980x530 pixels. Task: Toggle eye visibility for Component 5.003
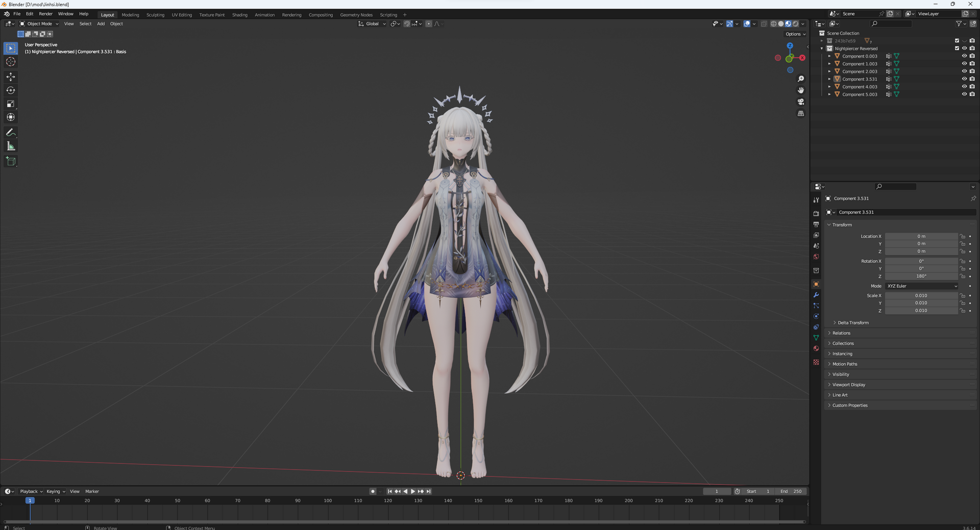(x=964, y=94)
